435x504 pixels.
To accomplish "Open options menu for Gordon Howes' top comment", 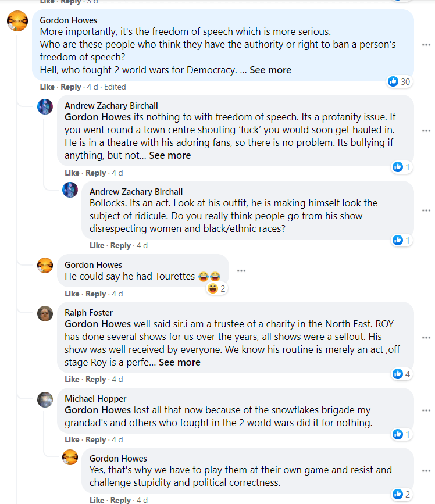I will [x=426, y=45].
